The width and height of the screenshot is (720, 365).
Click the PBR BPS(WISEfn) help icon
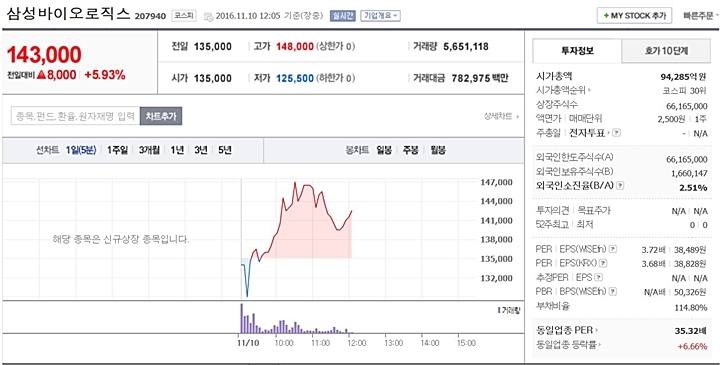point(613,291)
